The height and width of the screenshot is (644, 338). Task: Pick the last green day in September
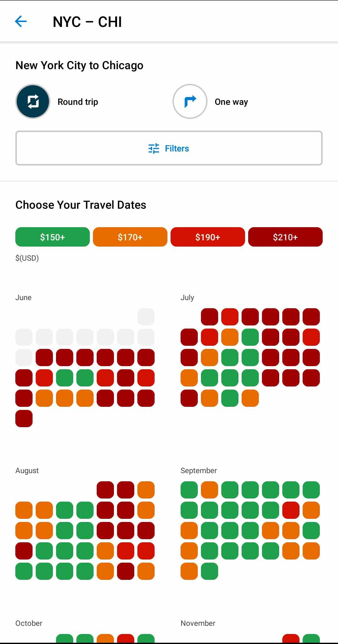pyautogui.click(x=209, y=571)
